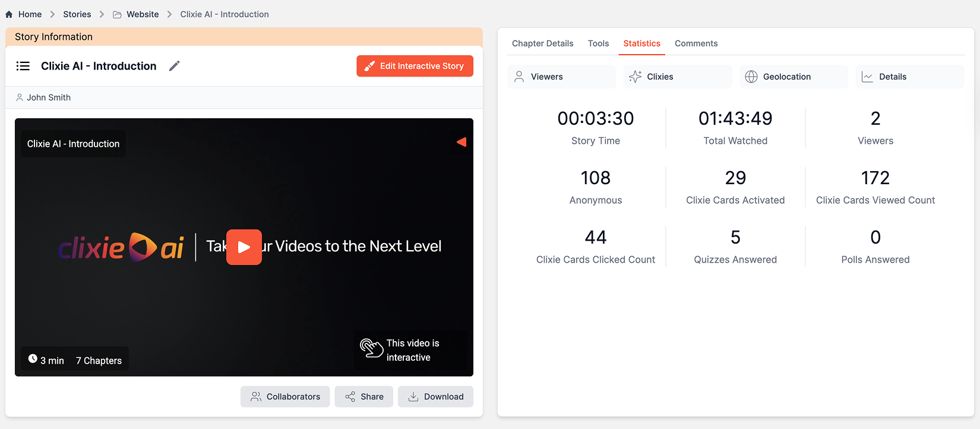The width and height of the screenshot is (980, 429).
Task: Open the Stories breadcrumb link
Action: point(77,14)
